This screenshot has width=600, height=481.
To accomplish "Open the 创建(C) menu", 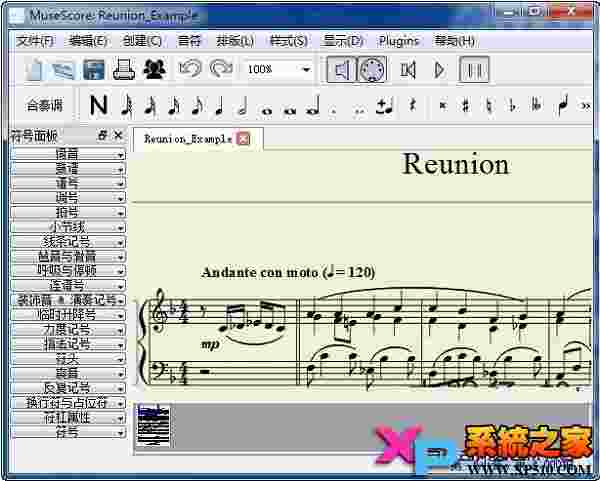I will 142,41.
